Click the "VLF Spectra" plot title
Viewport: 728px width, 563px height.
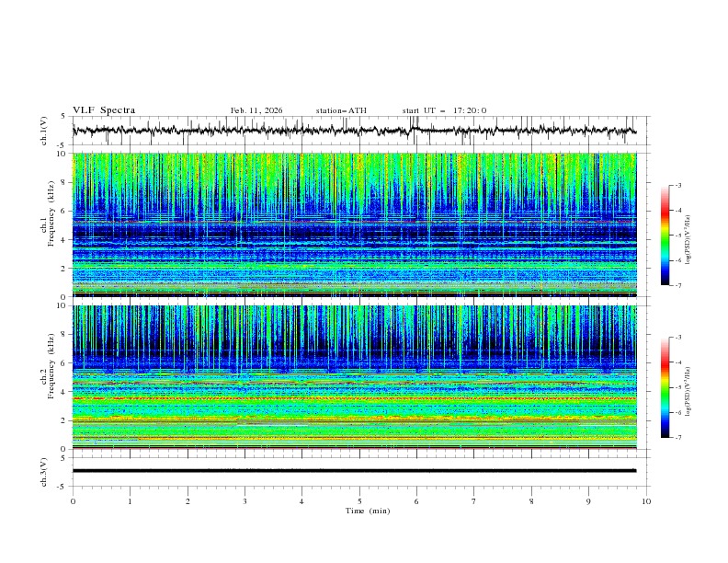point(104,110)
